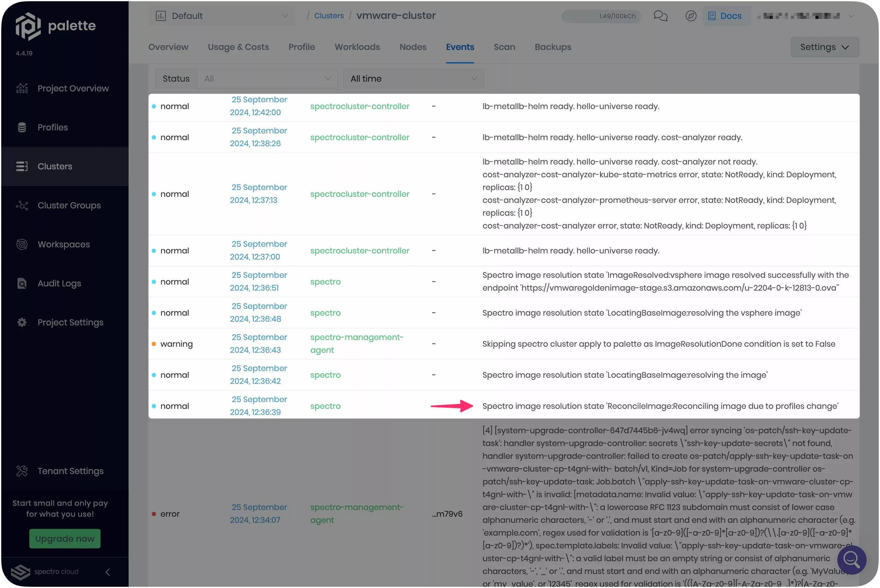Select the Profiles icon in sidebar
The width and height of the screenshot is (880, 588).
22,127
